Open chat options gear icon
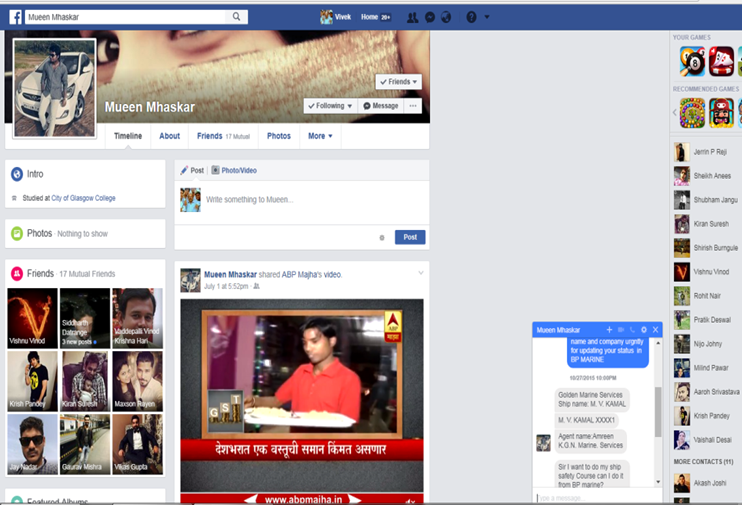 click(644, 329)
